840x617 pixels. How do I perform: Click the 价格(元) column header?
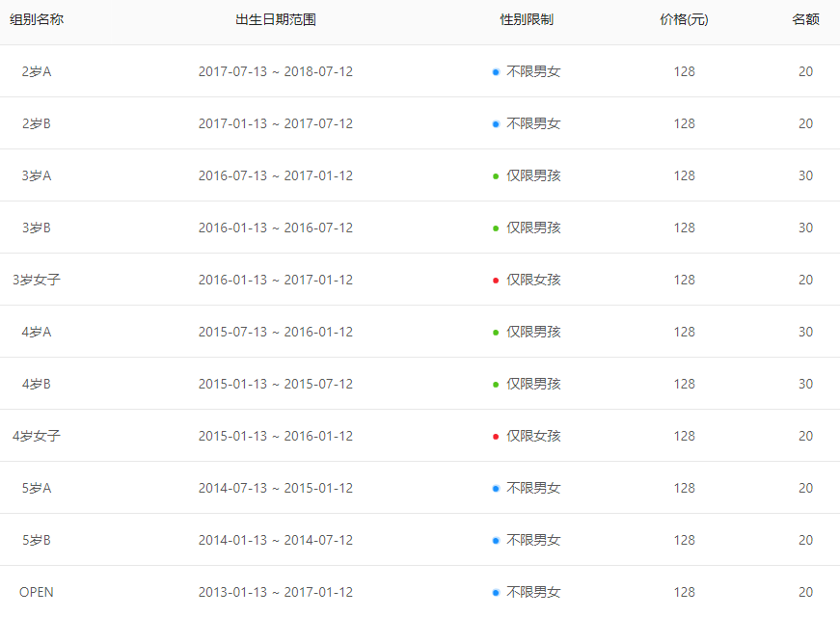[x=684, y=20]
